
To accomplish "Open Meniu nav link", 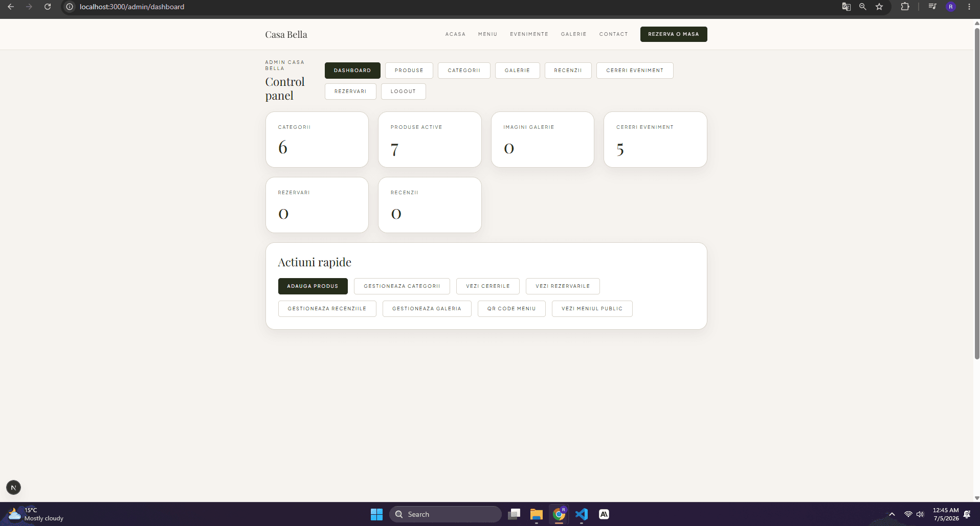I will tap(487, 34).
